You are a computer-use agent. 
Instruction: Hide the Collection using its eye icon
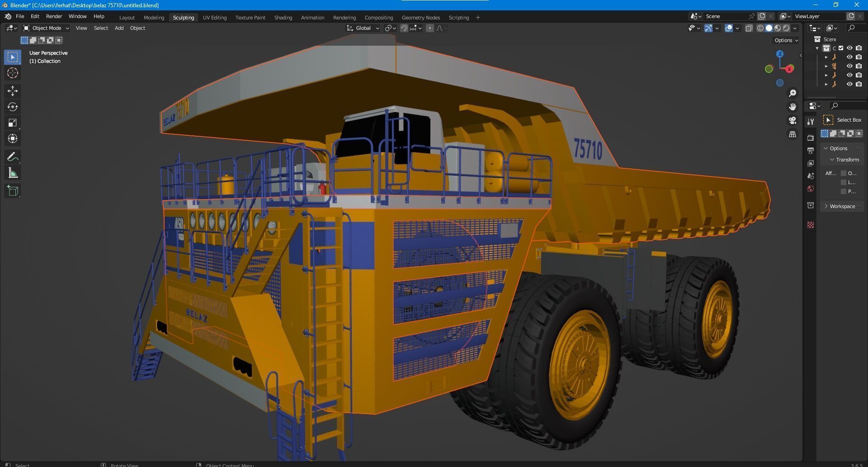pos(849,48)
